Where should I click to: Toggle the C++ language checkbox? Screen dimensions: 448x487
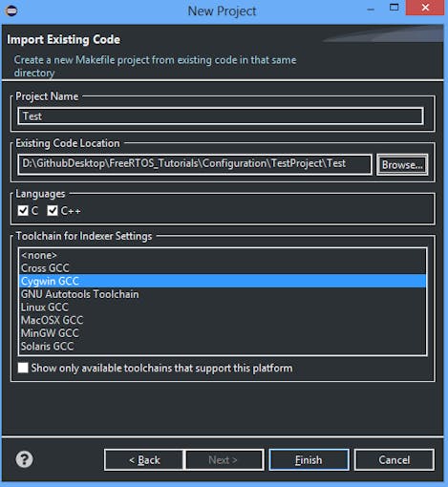tap(53, 210)
